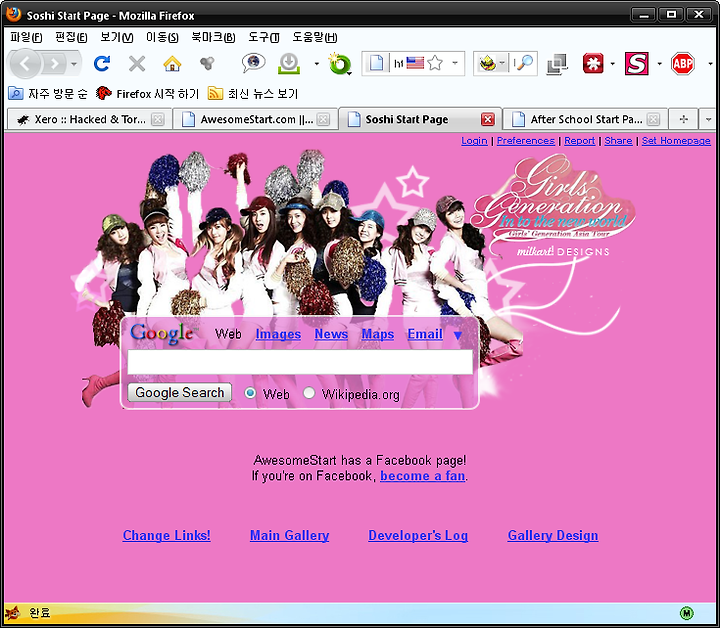Screen dimensions: 720x628
Task: Click the Login link
Action: click(474, 141)
